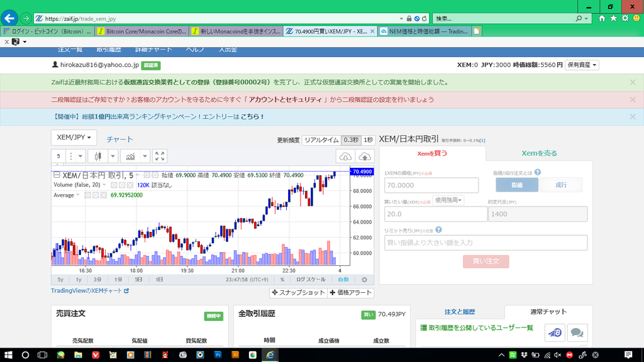This screenshot has height=362, width=644.
Task: Click the cloud load chart icon
Action: (345, 156)
